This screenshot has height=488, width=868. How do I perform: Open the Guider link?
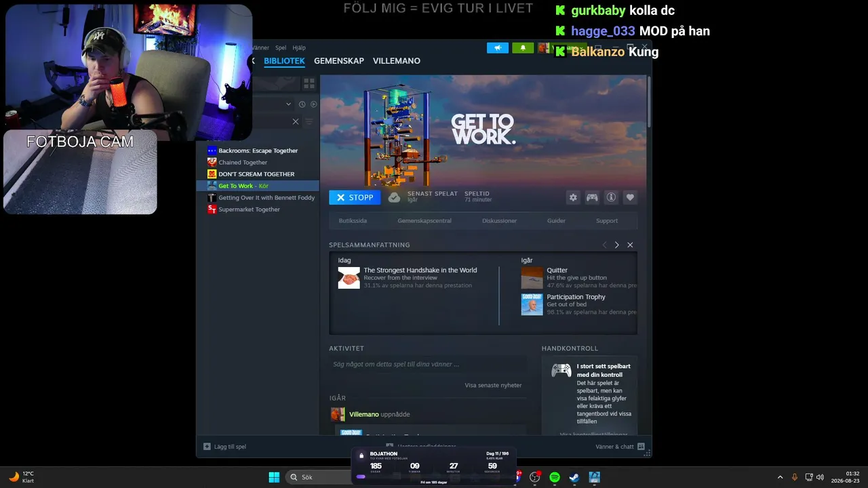(556, 221)
